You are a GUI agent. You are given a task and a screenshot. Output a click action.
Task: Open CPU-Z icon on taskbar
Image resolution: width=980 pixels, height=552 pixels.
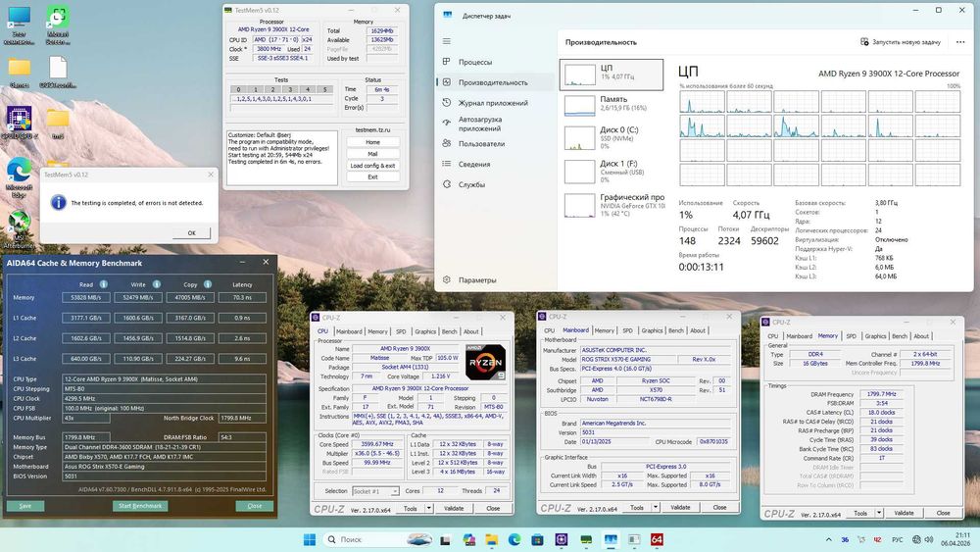pyautogui.click(x=562, y=539)
